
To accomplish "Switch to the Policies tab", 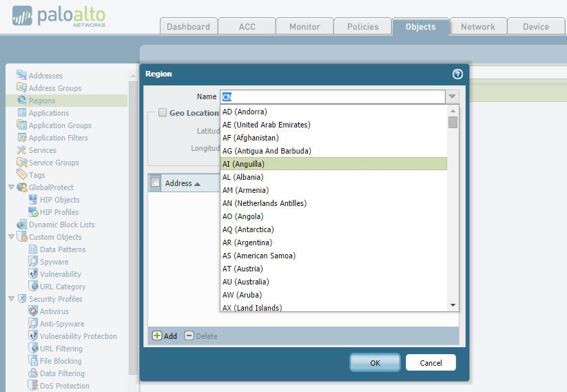I will coord(362,26).
